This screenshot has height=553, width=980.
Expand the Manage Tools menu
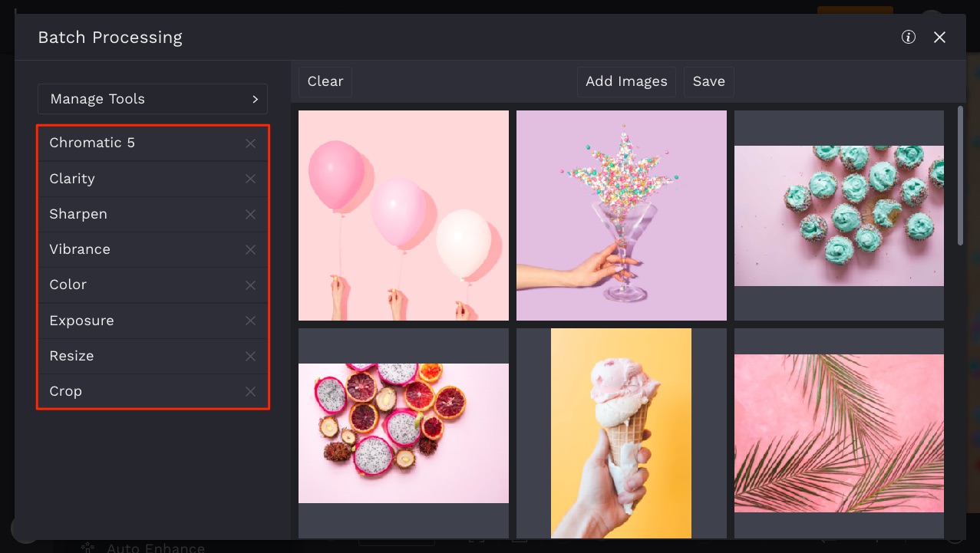[153, 99]
